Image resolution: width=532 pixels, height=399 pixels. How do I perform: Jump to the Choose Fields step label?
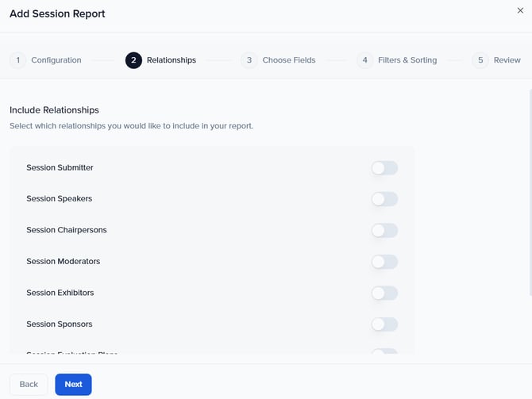288,60
